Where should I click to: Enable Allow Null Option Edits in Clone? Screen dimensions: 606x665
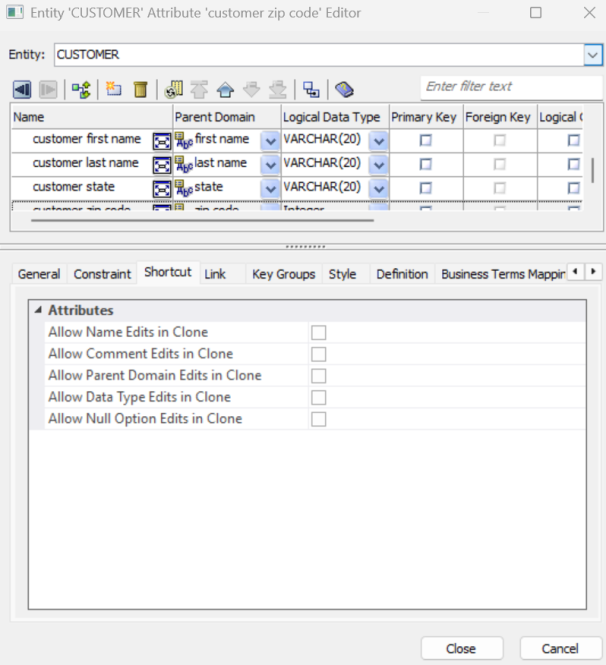318,419
